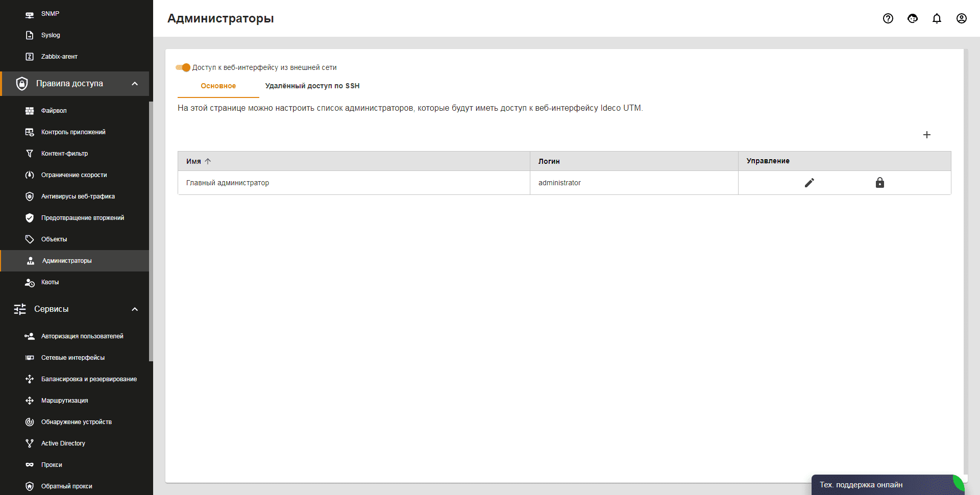Click the Zabbix-агент icon

click(x=30, y=57)
